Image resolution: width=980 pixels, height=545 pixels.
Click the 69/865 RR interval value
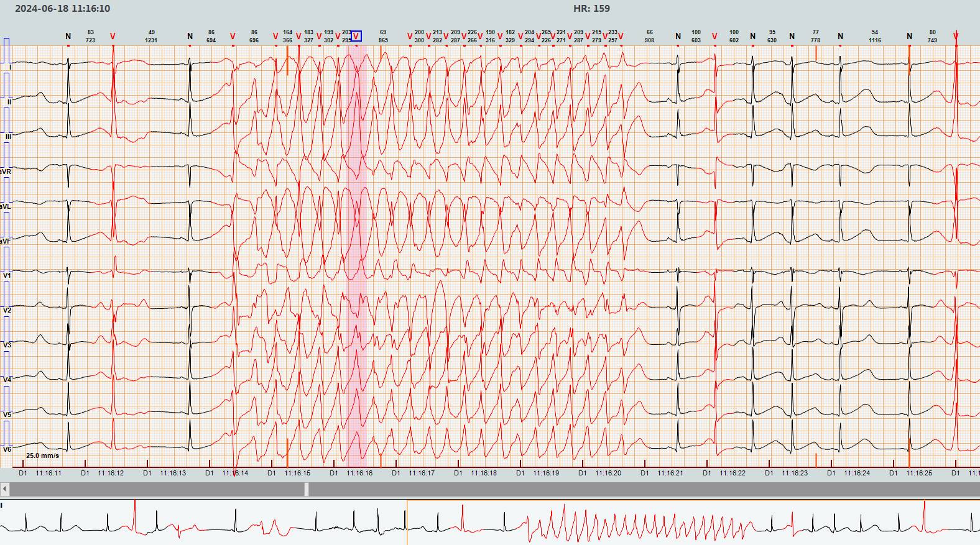(383, 36)
